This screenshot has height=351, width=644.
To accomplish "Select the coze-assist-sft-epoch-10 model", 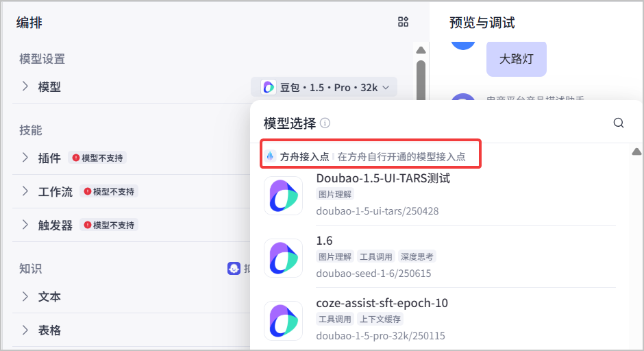I will [x=440, y=321].
